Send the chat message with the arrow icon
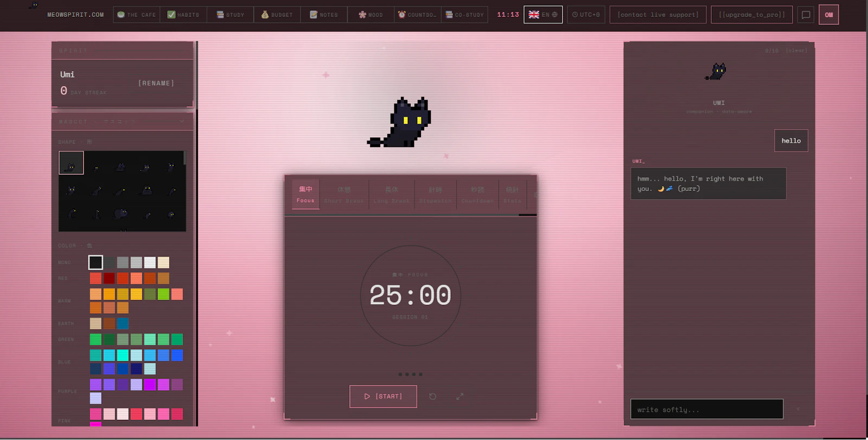This screenshot has width=868, height=440. pyautogui.click(x=797, y=409)
